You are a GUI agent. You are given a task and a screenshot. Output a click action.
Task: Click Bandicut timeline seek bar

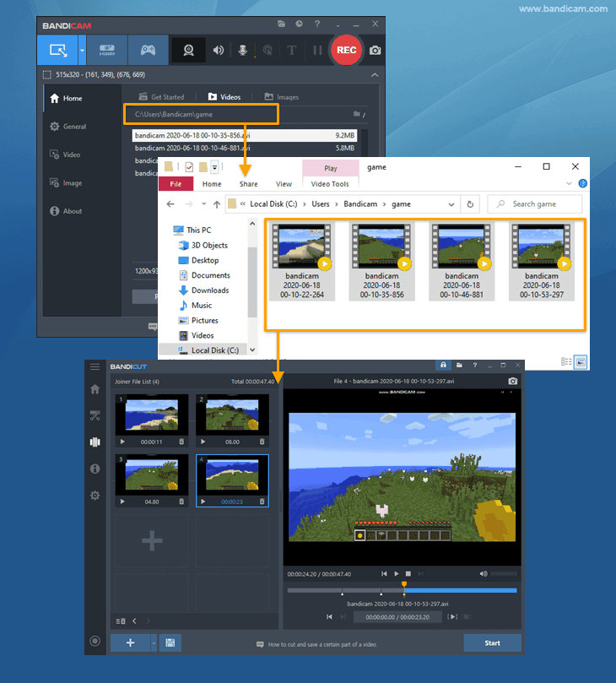click(402, 591)
